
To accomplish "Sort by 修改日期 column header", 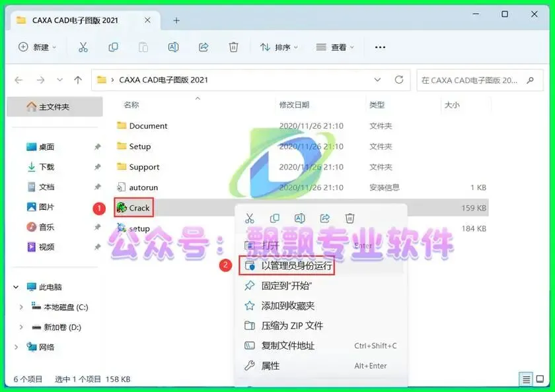I will coord(294,105).
